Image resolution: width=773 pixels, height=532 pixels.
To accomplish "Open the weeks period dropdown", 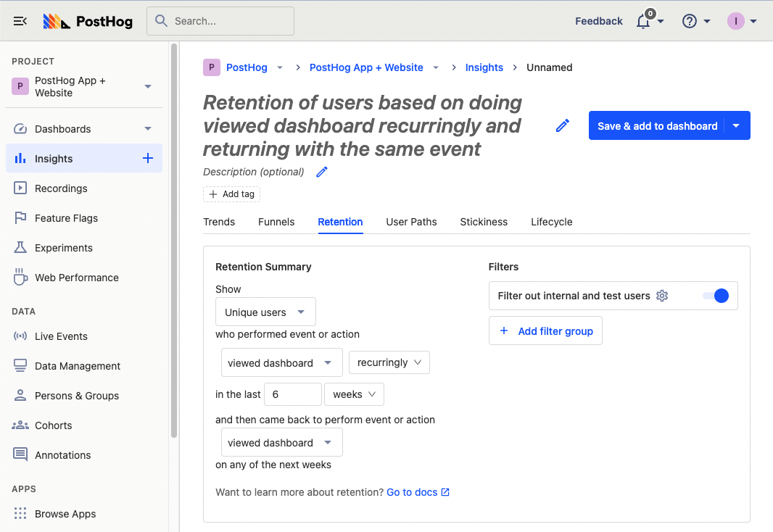I will 354,394.
